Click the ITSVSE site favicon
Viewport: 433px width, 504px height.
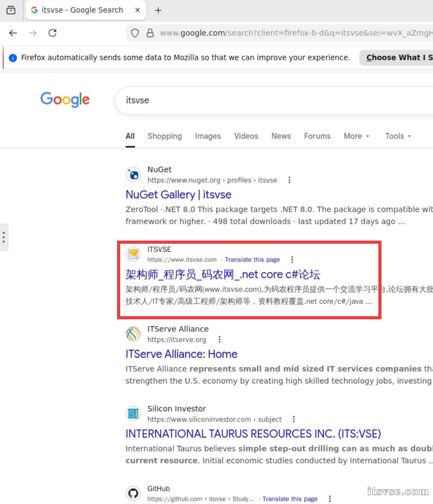pos(133,254)
